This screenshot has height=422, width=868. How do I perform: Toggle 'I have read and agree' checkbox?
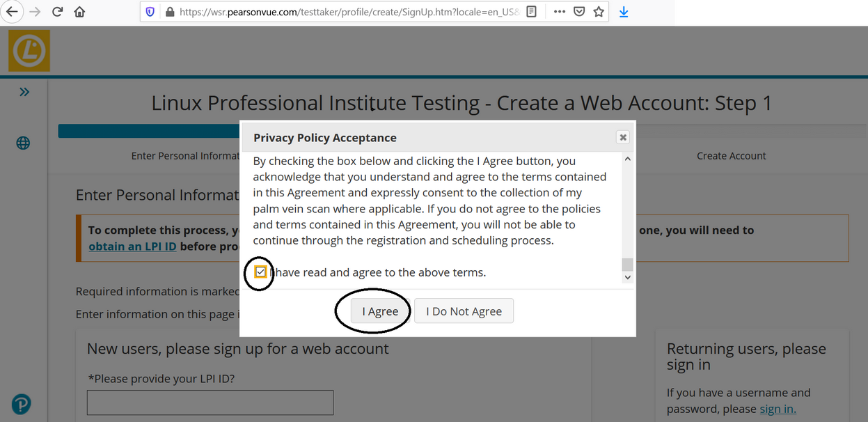(x=260, y=272)
